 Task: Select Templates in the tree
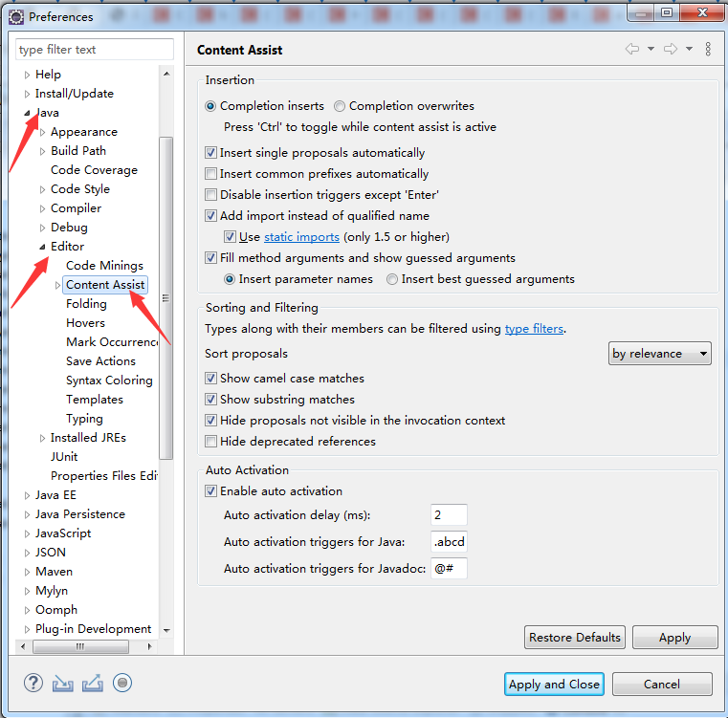(x=95, y=399)
